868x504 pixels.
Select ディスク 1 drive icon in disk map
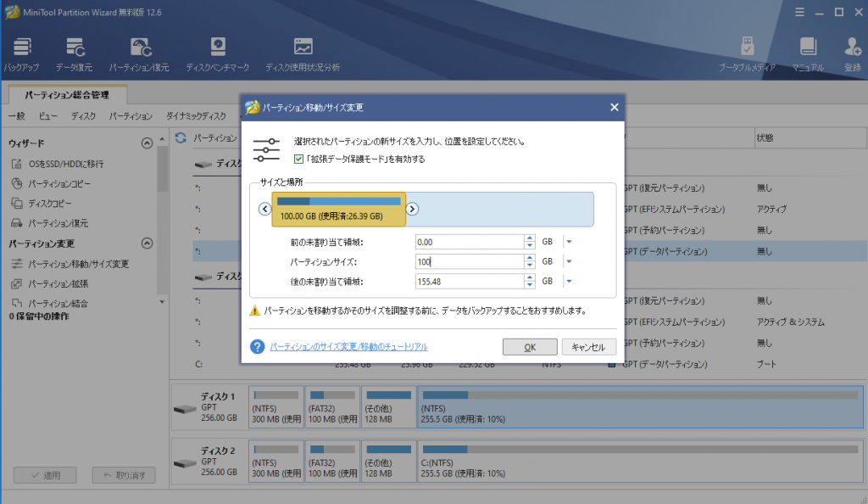click(185, 409)
